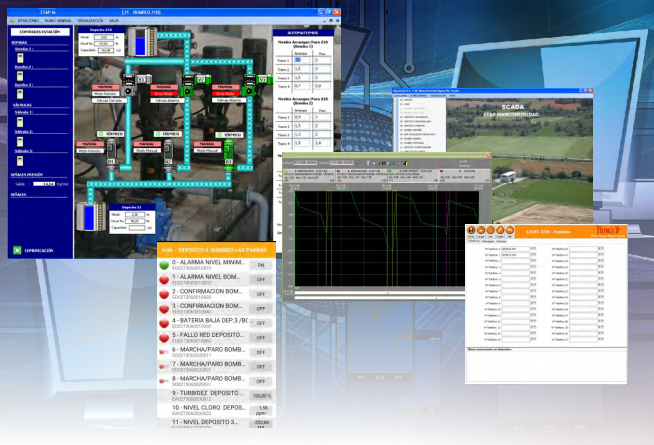Click the Tramo 1 Arranque field for Bomba 1
Viewport: 654px width, 445px height.
[302, 60]
